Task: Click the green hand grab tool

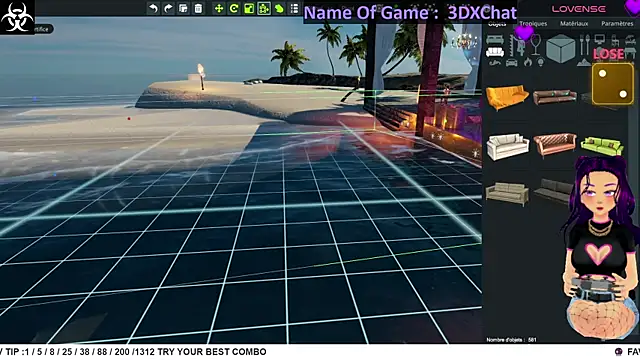Action: click(279, 8)
